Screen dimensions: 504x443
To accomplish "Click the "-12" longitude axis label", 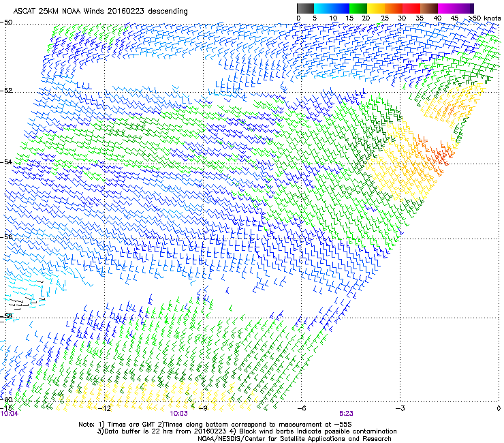I will click(104, 408).
